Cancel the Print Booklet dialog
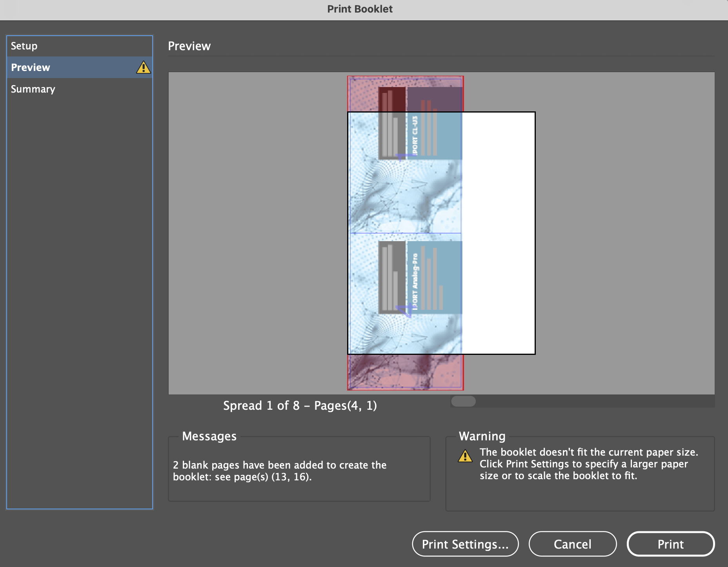Screen dimensions: 728x567 tap(572, 544)
